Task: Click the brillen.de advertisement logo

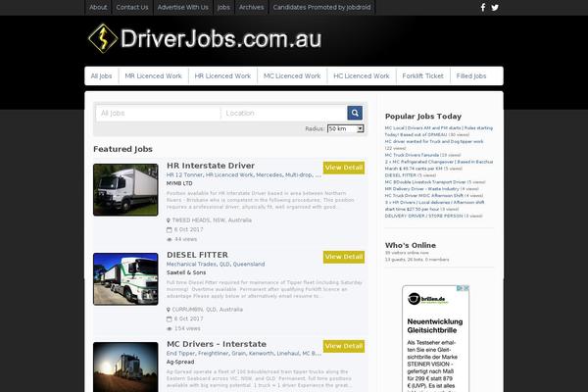Action: coord(427,299)
